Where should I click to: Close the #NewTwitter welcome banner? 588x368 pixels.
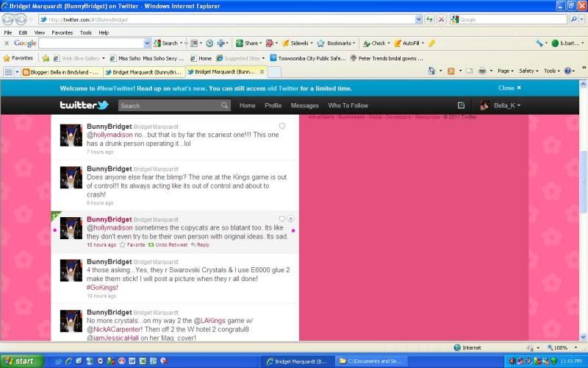(509, 88)
